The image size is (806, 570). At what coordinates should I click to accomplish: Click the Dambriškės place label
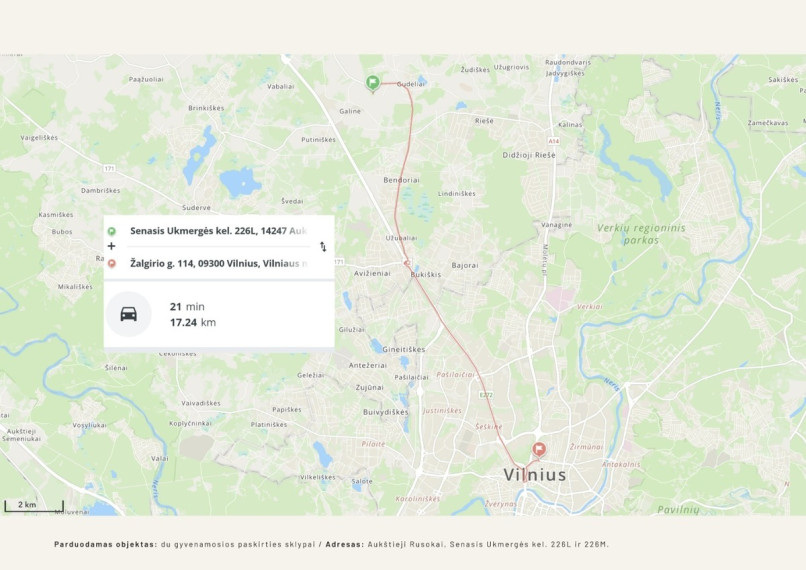click(100, 190)
